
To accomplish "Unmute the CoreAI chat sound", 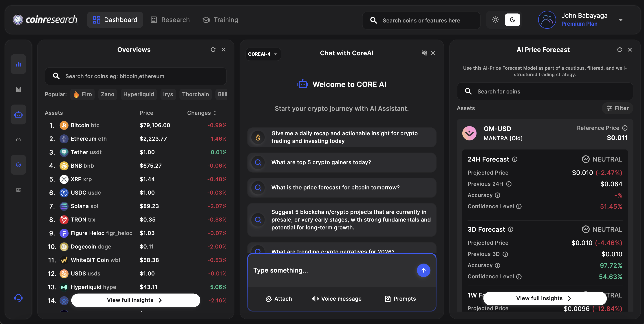I will pos(424,53).
